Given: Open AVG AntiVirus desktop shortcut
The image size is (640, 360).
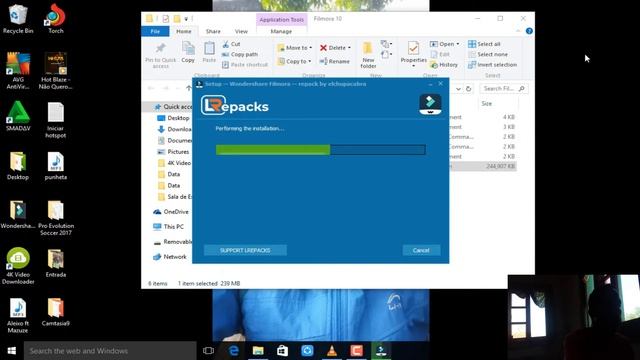Looking at the screenshot, I should (18, 70).
